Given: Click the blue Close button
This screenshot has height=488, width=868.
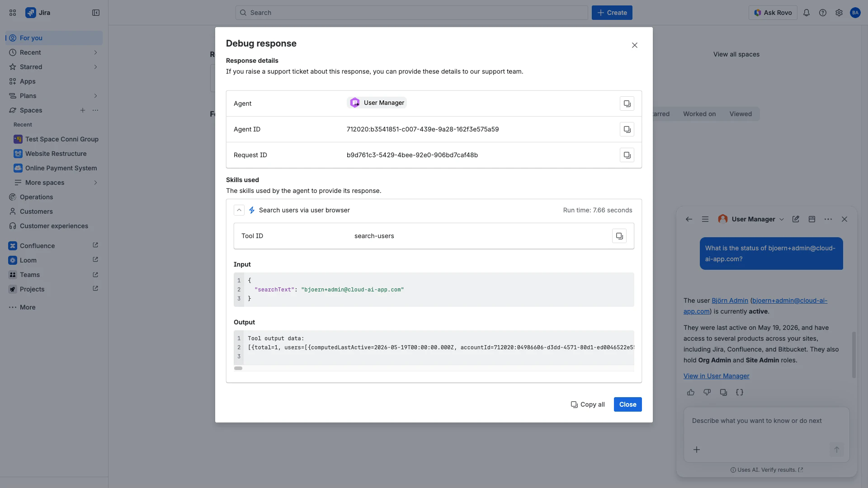Looking at the screenshot, I should click(x=627, y=404).
